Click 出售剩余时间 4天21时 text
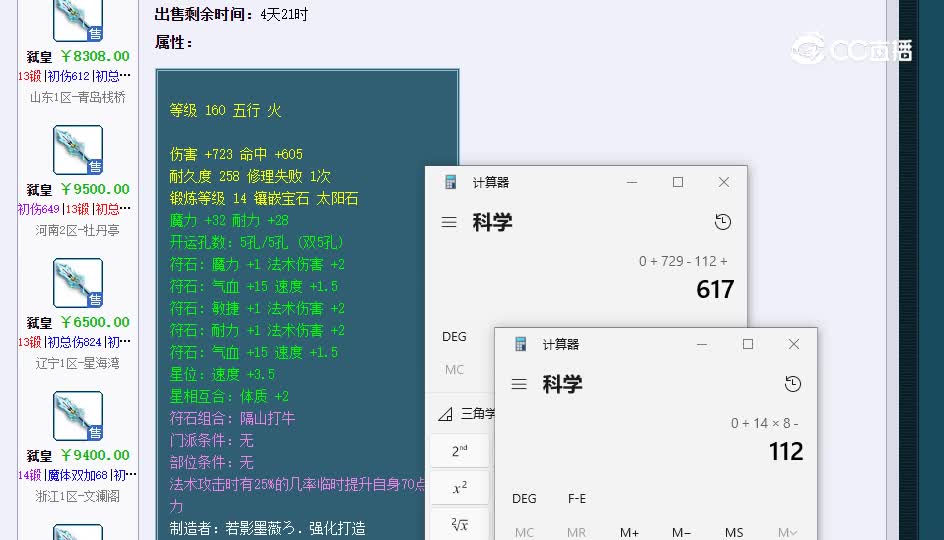 coord(231,14)
